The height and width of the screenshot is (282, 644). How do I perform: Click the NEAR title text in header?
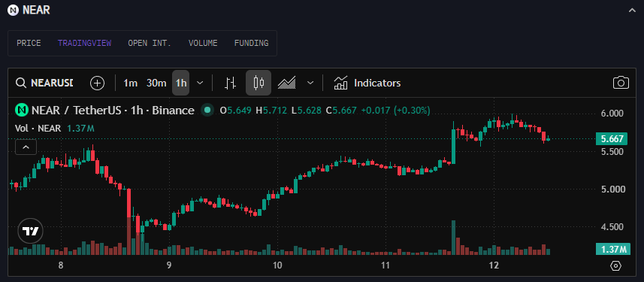36,11
